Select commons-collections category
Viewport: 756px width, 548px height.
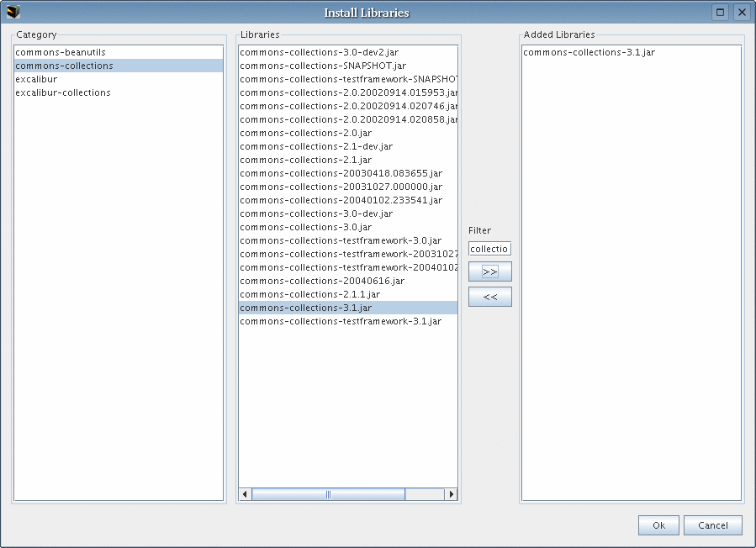point(119,66)
